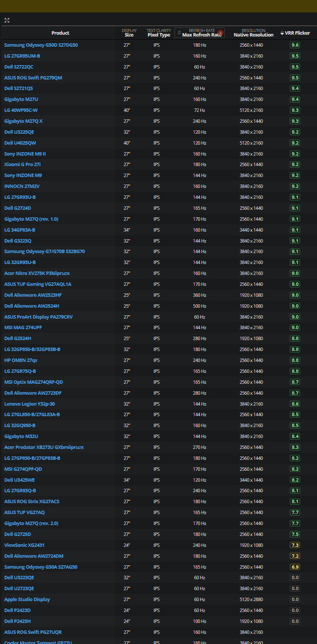The width and height of the screenshot is (317, 644).
Task: Open the Dell S2721QS product link
Action: pos(18,88)
